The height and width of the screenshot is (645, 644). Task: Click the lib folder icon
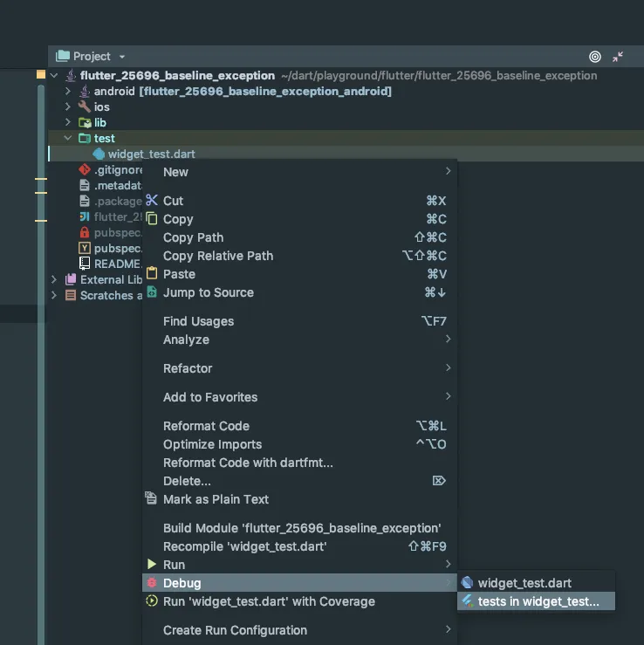[x=85, y=122]
